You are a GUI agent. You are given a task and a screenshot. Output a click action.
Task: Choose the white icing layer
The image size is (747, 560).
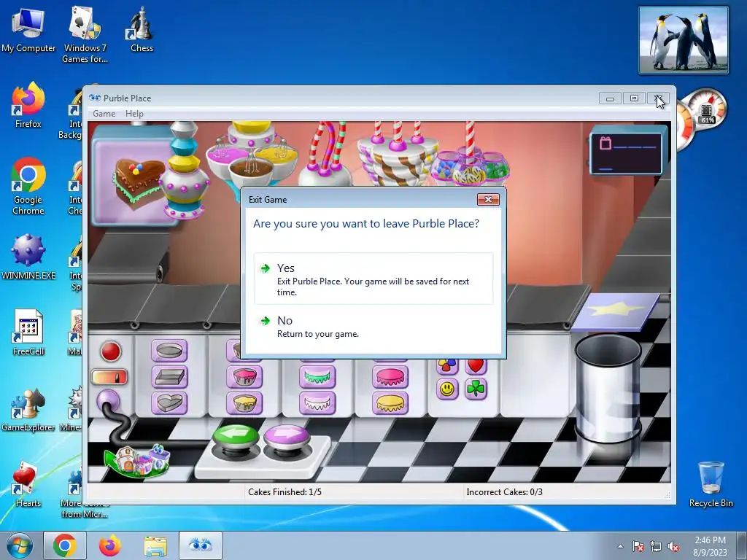coord(317,402)
